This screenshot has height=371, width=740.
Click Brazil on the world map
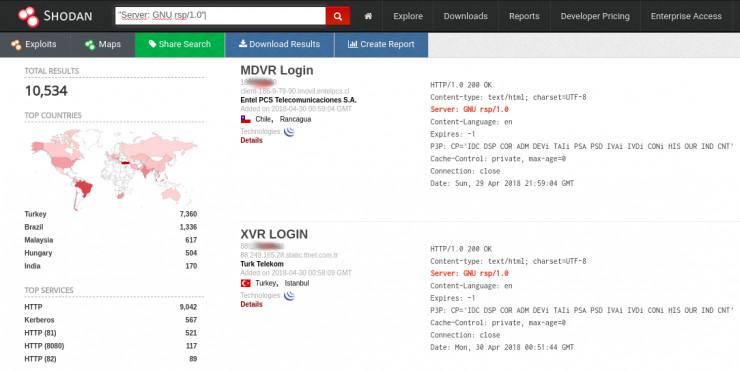(85, 188)
